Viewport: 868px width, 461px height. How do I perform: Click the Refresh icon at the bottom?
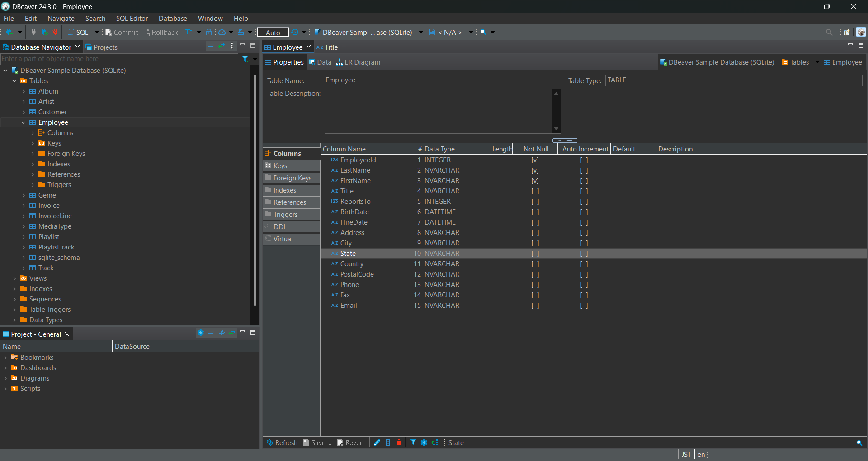pyautogui.click(x=282, y=443)
